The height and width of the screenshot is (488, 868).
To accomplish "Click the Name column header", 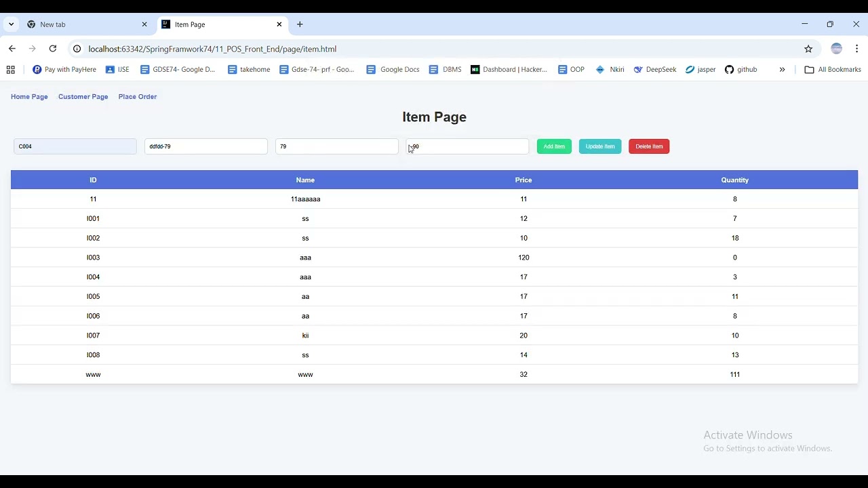I will pos(305,180).
